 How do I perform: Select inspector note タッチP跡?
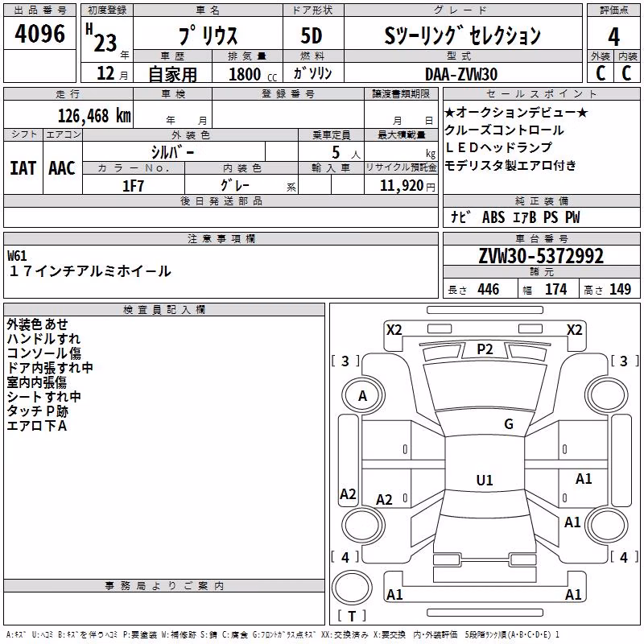click(37, 411)
